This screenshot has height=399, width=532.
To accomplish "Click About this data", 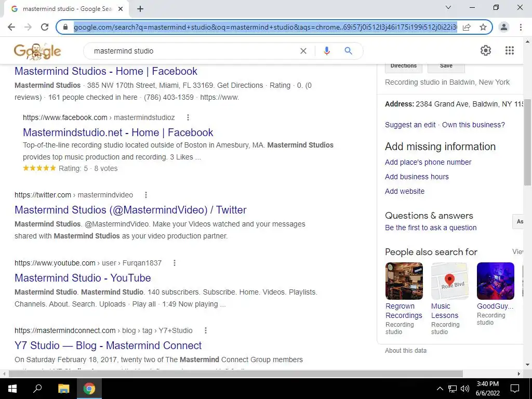I will (x=406, y=351).
